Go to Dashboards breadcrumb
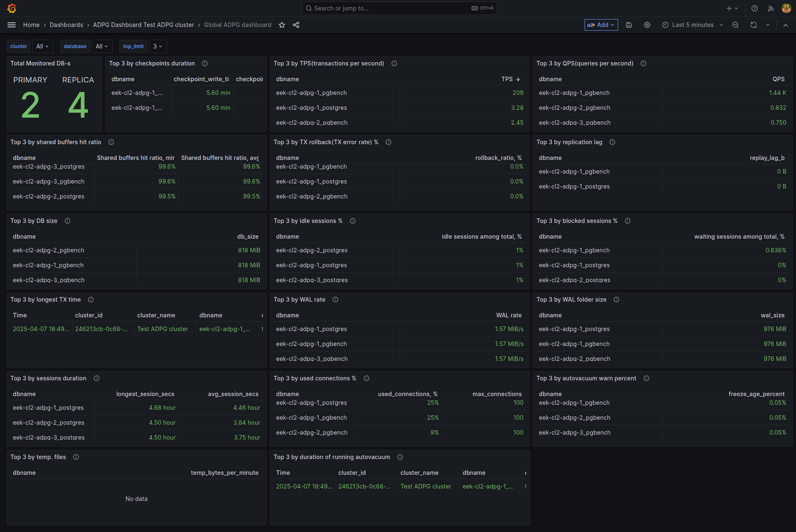The image size is (796, 532). tap(66, 25)
